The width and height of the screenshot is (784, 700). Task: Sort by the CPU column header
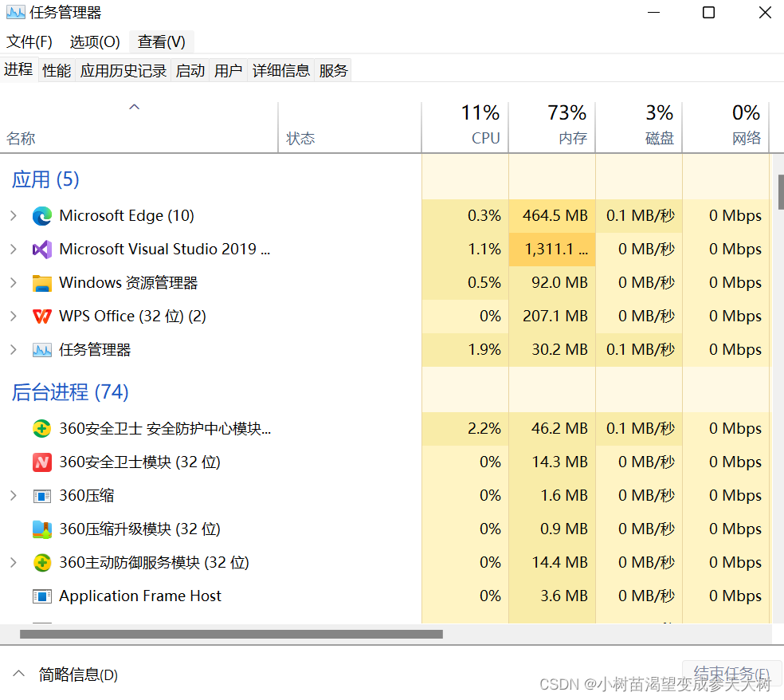(465, 128)
